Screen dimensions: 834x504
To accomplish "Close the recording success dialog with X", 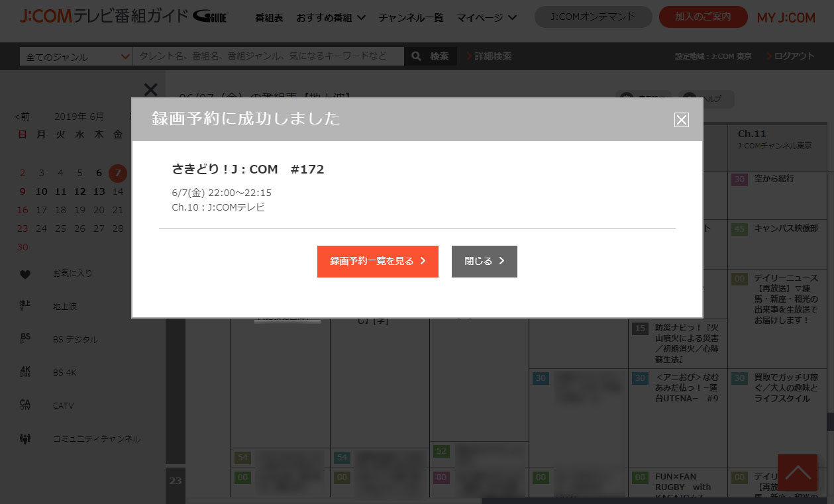I will click(681, 119).
